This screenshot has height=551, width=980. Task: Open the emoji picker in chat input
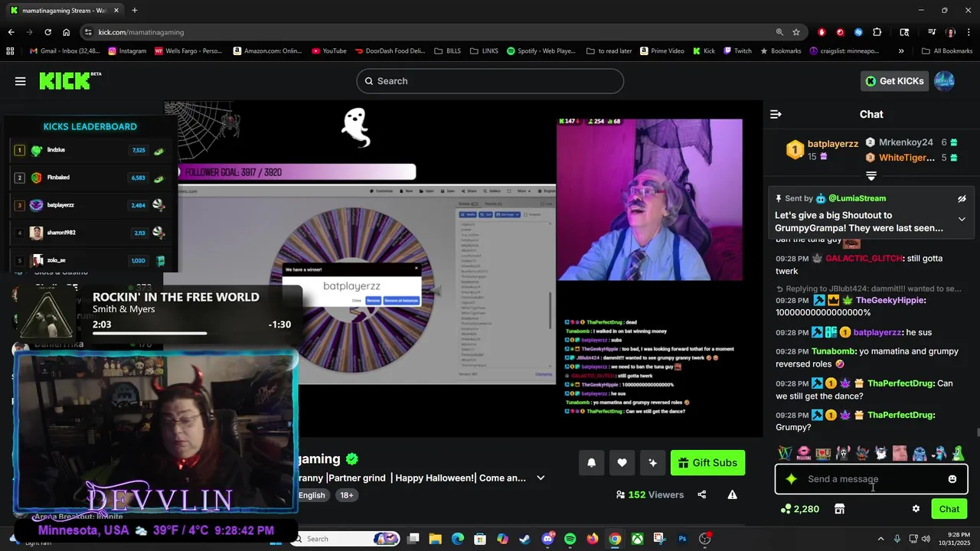point(952,479)
